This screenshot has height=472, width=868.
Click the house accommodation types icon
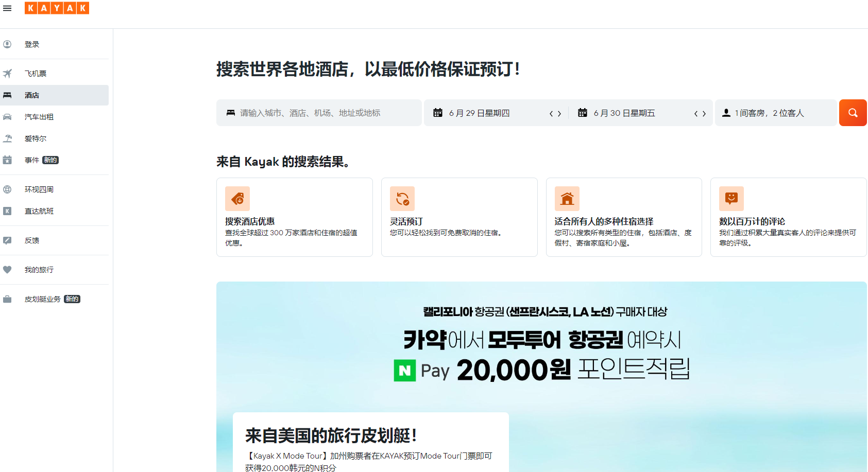pos(567,199)
